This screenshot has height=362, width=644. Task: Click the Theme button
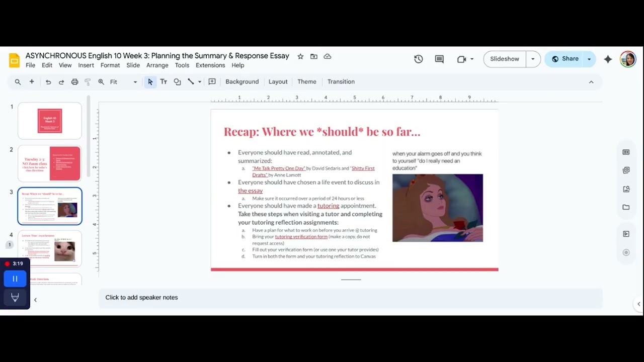point(307,81)
